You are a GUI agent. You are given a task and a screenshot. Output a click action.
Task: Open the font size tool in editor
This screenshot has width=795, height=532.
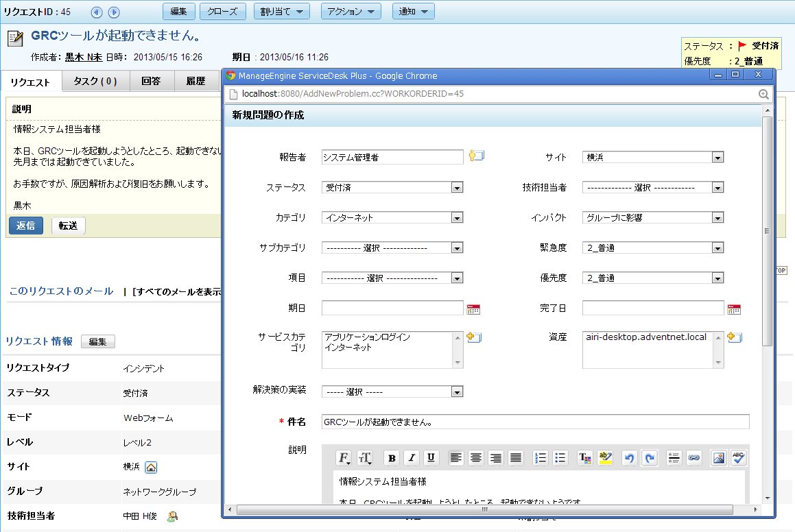(364, 458)
